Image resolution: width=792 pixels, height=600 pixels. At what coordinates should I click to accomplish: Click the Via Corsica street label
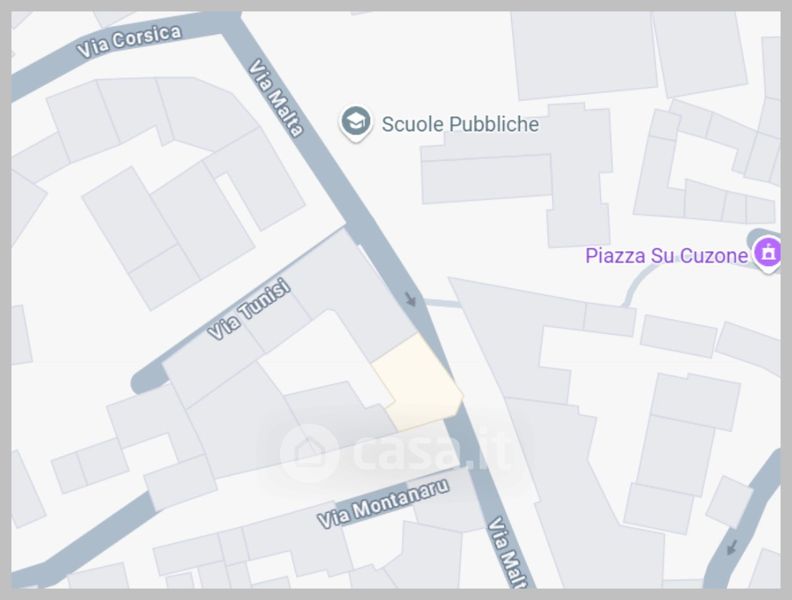point(129,40)
